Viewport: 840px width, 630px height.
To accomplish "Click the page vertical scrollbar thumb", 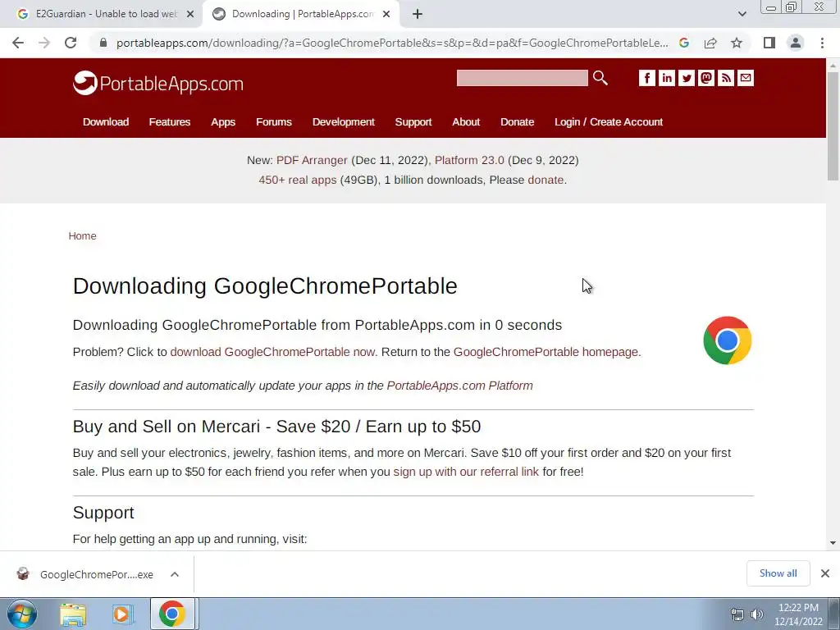I will tap(833, 126).
